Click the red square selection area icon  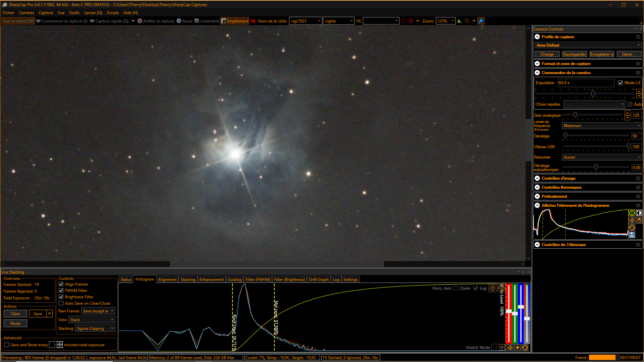click(404, 21)
